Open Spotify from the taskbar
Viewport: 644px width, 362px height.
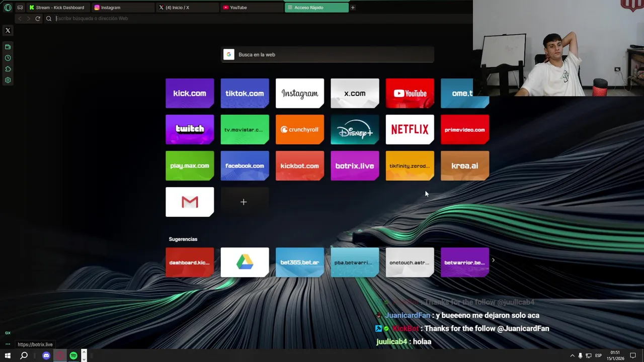pyautogui.click(x=73, y=355)
